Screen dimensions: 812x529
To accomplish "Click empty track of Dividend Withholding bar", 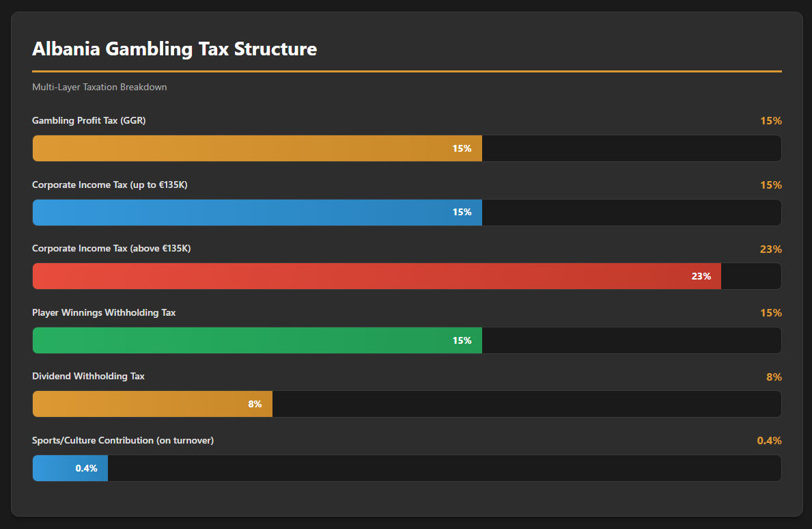I will point(526,404).
